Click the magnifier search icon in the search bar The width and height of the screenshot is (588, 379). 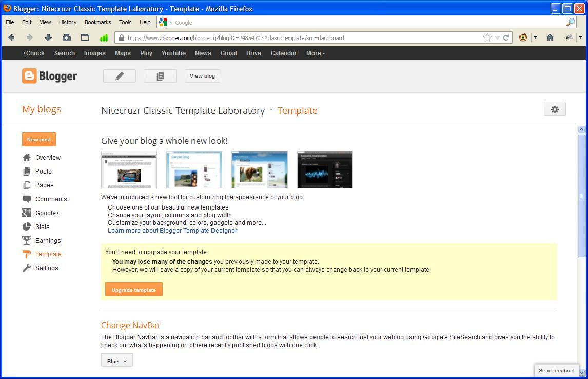coord(571,22)
